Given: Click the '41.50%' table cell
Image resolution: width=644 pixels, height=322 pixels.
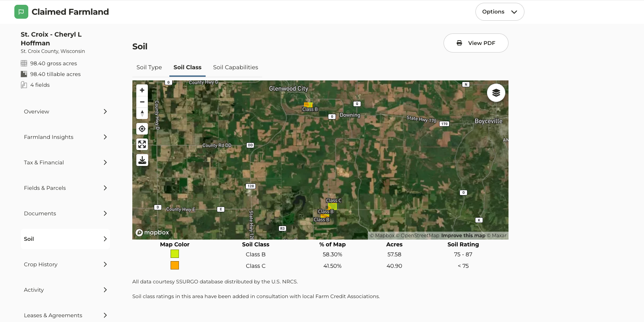Looking at the screenshot, I should pyautogui.click(x=332, y=266).
